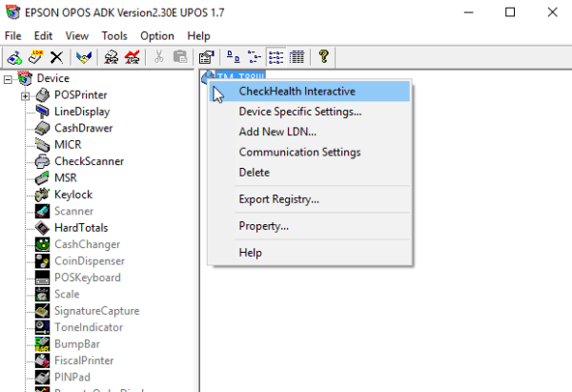The width and height of the screenshot is (572, 392).
Task: Click the Add New LDN toolbar icon
Action: [x=34, y=58]
